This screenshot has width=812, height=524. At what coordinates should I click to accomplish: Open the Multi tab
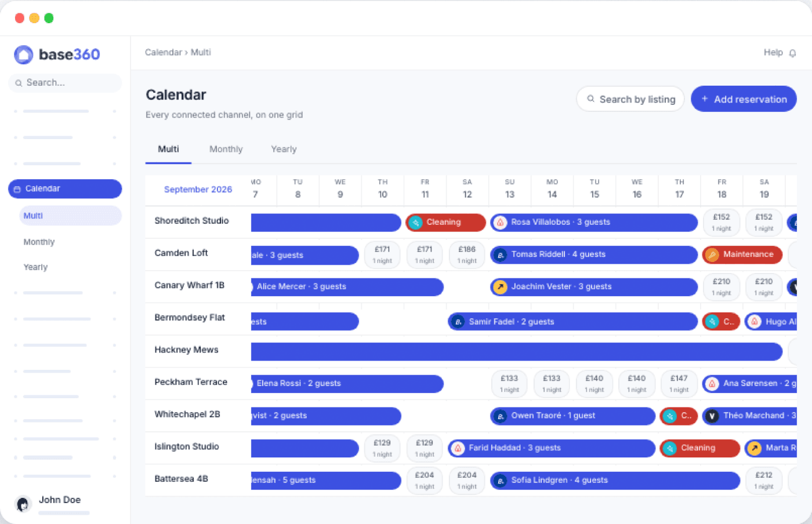coord(168,150)
